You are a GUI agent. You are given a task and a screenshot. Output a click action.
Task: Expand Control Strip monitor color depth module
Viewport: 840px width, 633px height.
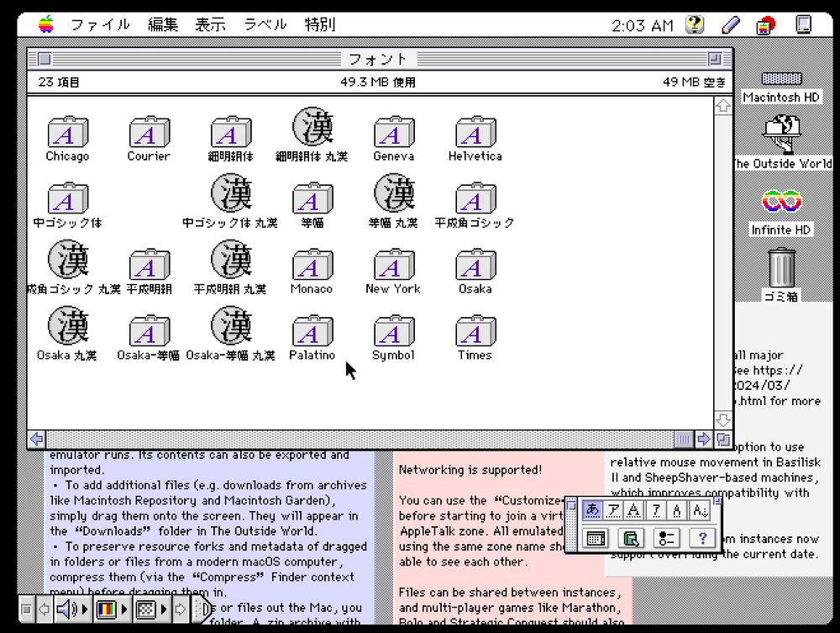[x=112, y=609]
